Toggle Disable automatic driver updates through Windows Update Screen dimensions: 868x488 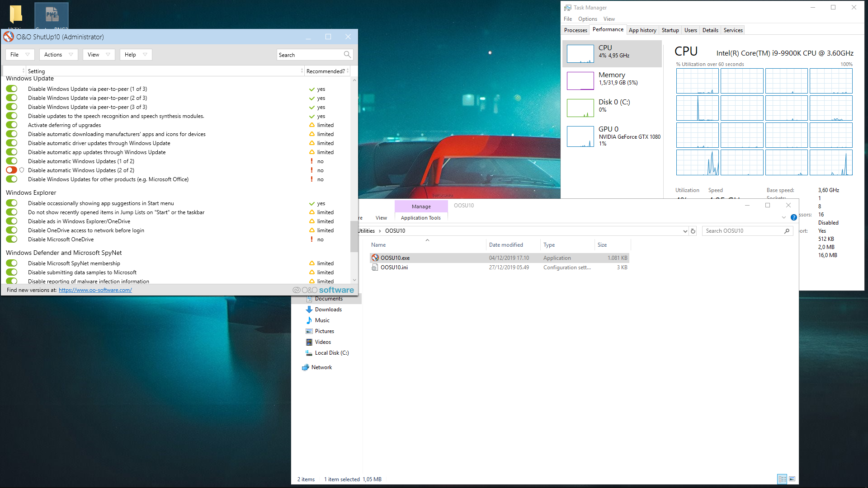click(x=12, y=143)
